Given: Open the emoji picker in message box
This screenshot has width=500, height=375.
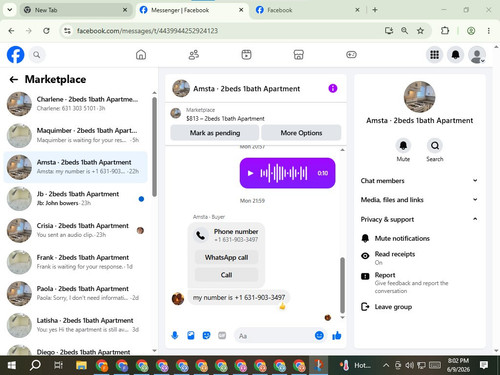Looking at the screenshot, I should (x=319, y=335).
